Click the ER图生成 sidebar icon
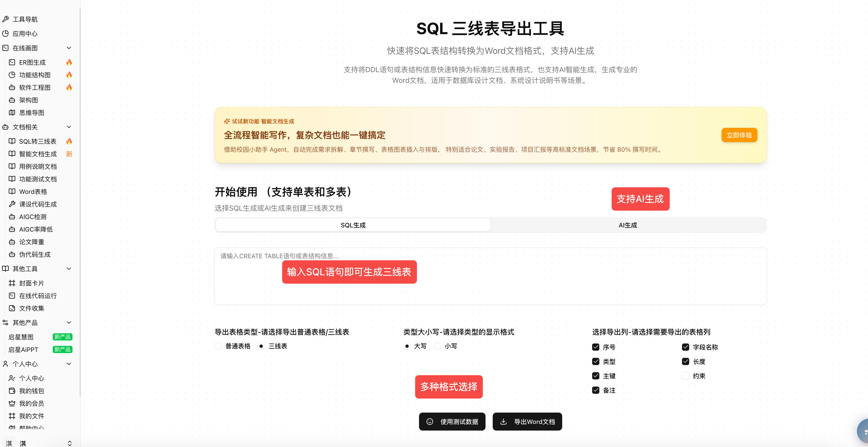This screenshot has width=868, height=447. pos(12,62)
